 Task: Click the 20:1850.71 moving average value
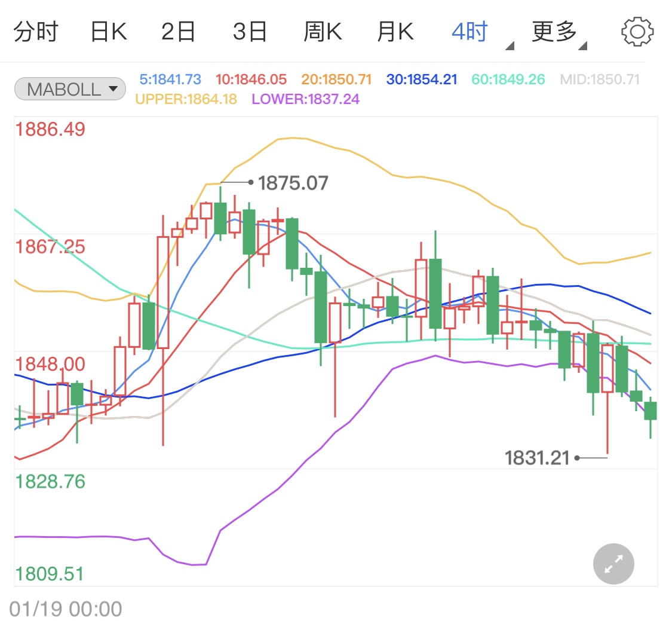click(336, 79)
